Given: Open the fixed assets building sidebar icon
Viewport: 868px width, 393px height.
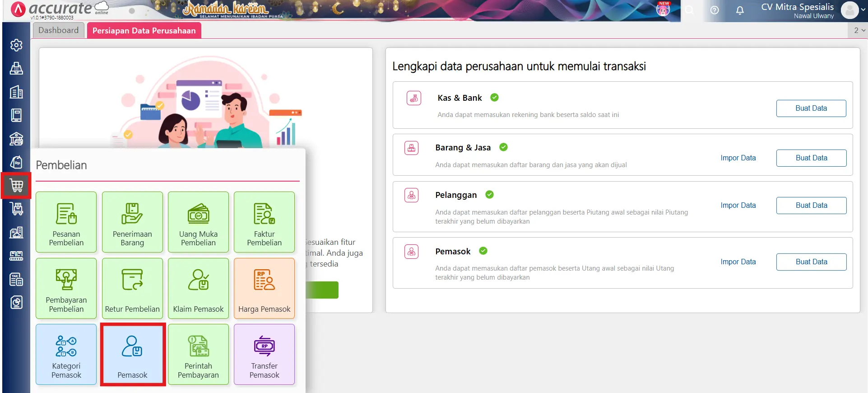Looking at the screenshot, I should 16,233.
